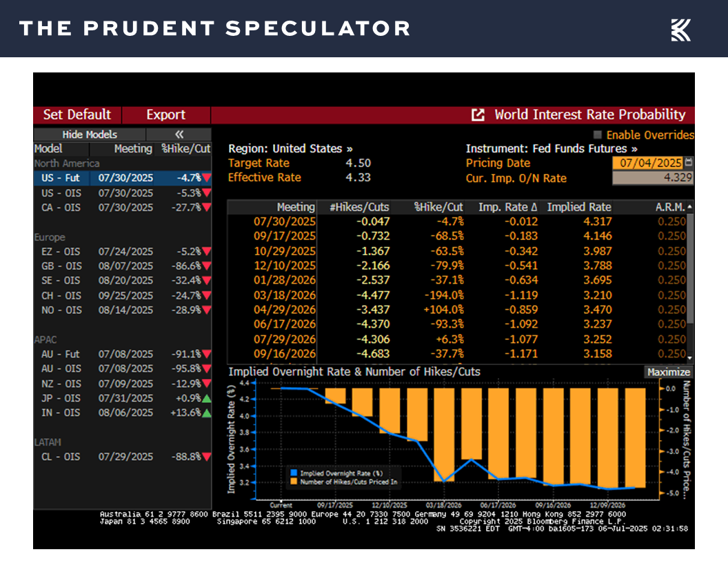Click the #Hikes/Cuts column header
728x563 pixels.
(359, 207)
